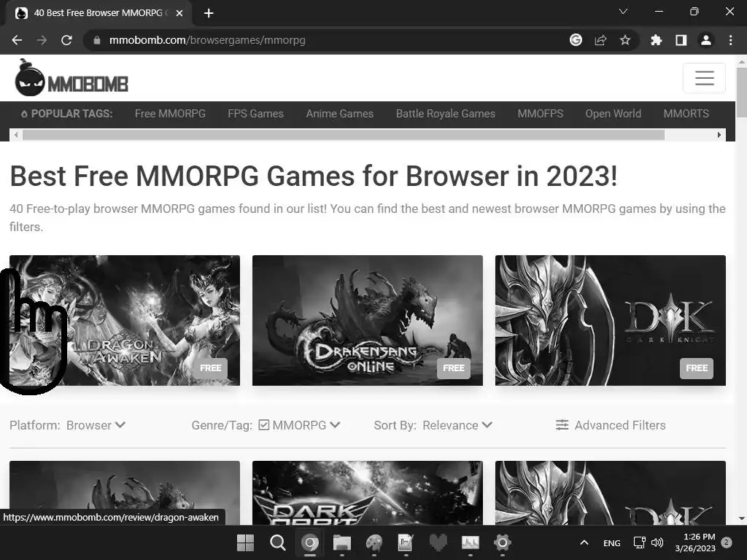The height and width of the screenshot is (560, 747).
Task: Open the Paint palette taskbar app
Action: pos(374,542)
